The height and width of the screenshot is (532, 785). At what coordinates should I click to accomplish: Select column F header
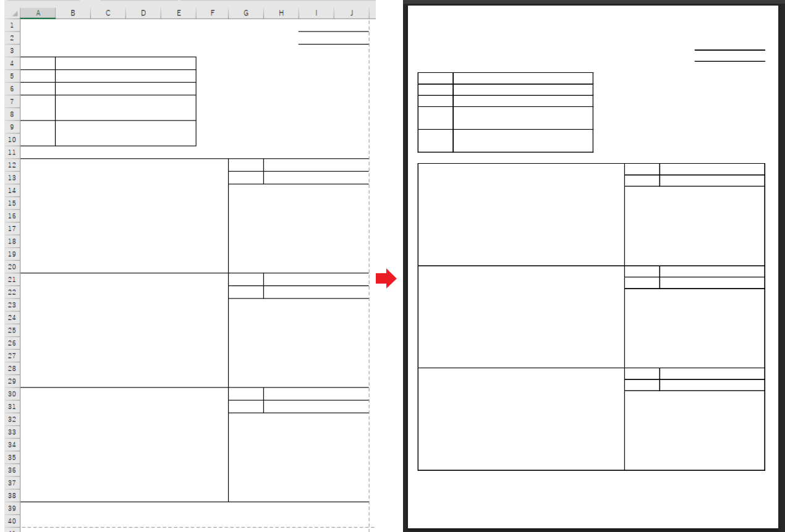[x=212, y=13]
